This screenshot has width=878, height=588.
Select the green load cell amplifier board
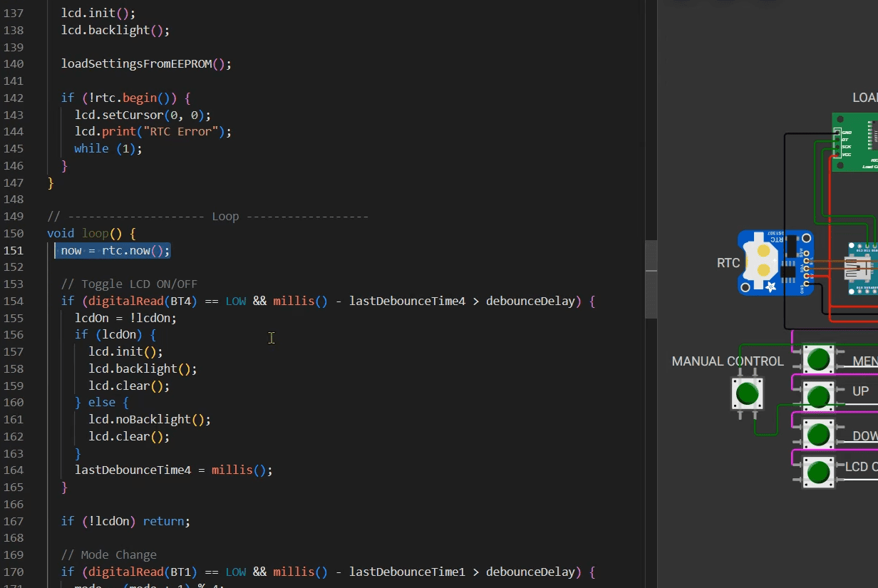(854, 143)
